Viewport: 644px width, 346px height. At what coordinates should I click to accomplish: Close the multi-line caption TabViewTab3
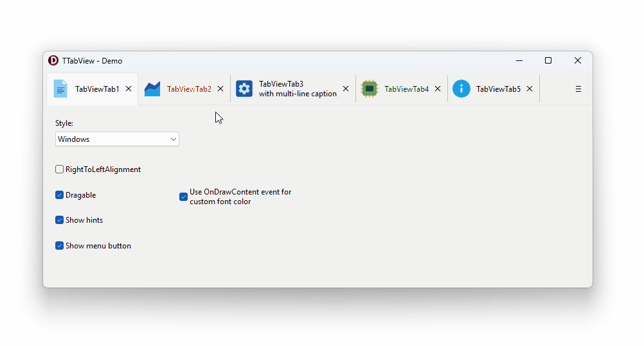tap(346, 89)
